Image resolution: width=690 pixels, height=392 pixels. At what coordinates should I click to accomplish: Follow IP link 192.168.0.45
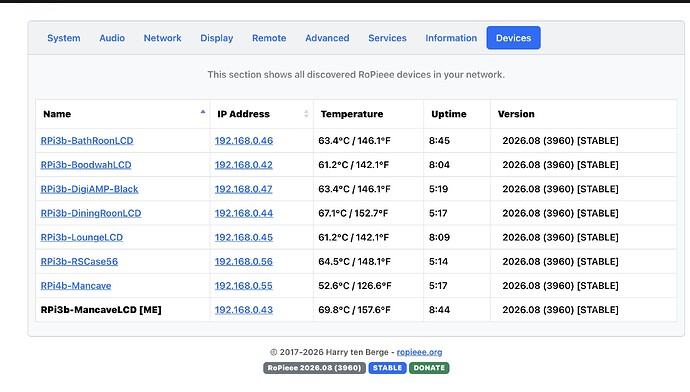(244, 238)
